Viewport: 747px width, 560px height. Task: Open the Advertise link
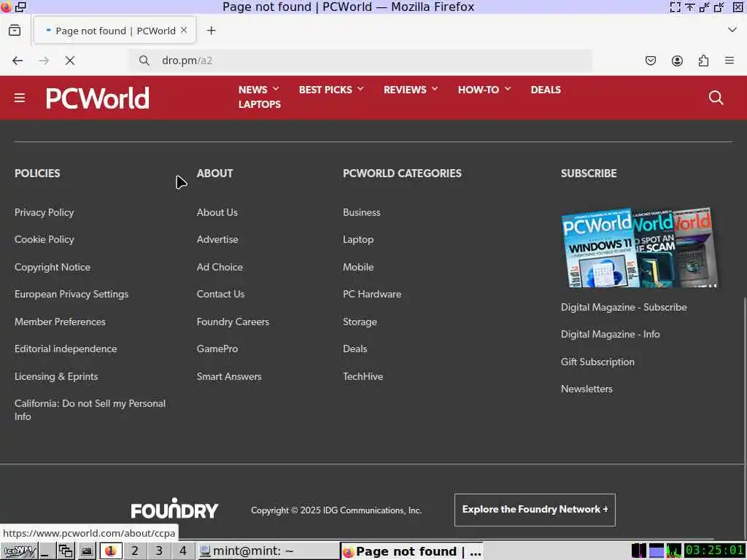coord(217,239)
